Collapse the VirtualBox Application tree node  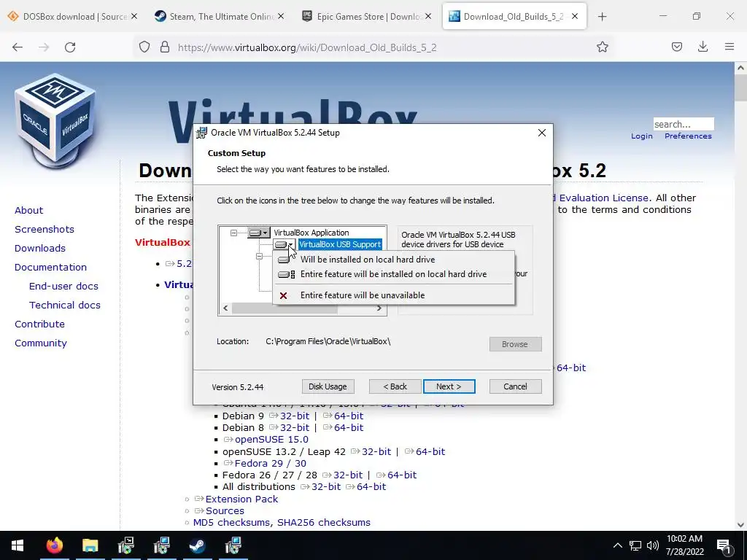[x=233, y=233]
